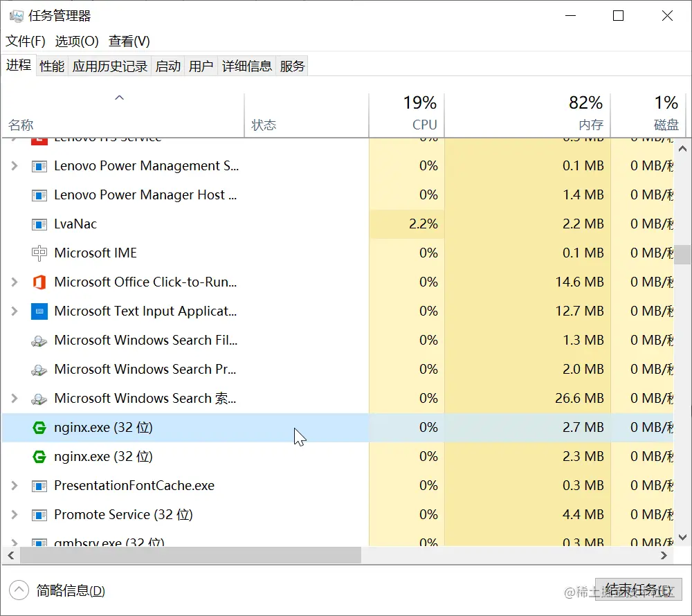Switch to the 服务 tab

[x=292, y=66]
